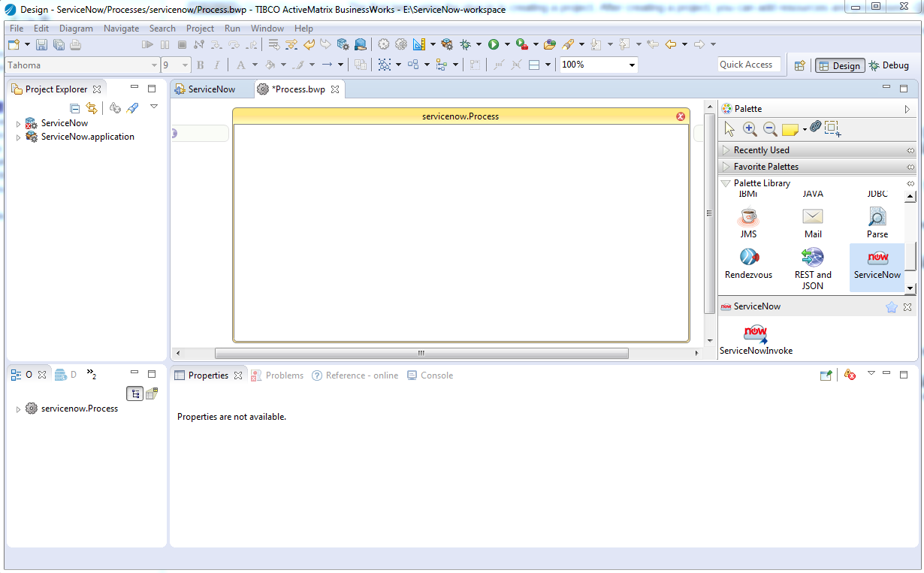Click the yellow Back navigation arrow

coord(671,45)
